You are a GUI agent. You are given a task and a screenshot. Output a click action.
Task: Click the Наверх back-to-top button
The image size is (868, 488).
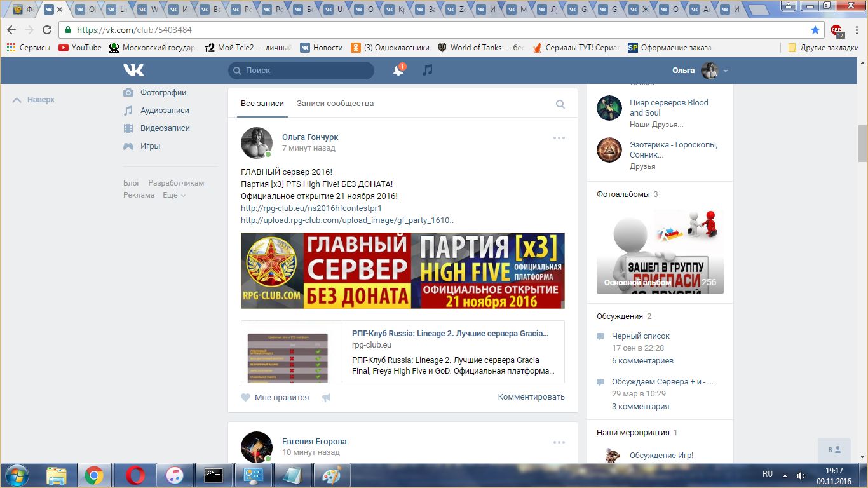click(x=34, y=100)
